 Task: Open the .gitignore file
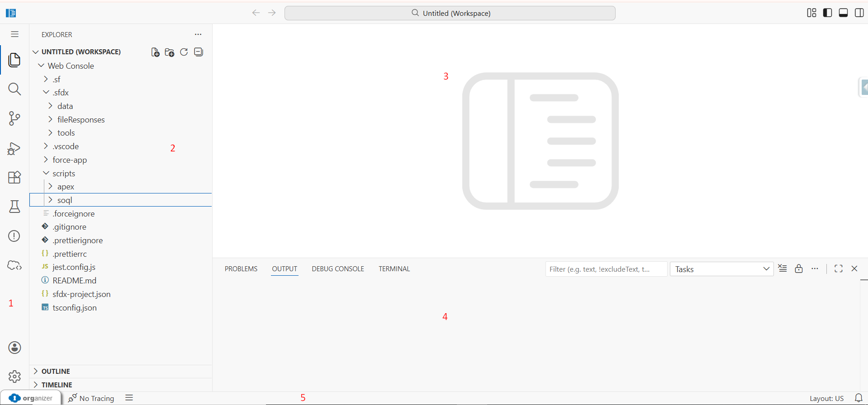pos(121,227)
